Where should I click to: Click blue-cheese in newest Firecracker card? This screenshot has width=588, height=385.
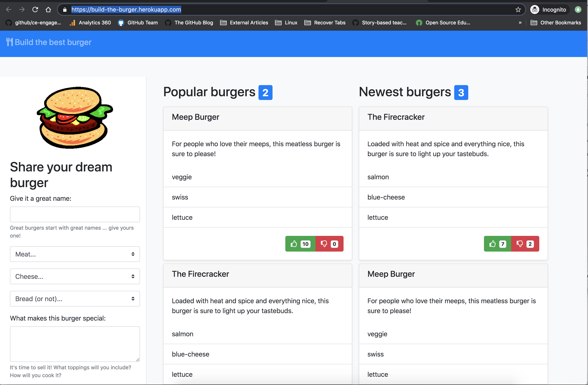point(386,197)
